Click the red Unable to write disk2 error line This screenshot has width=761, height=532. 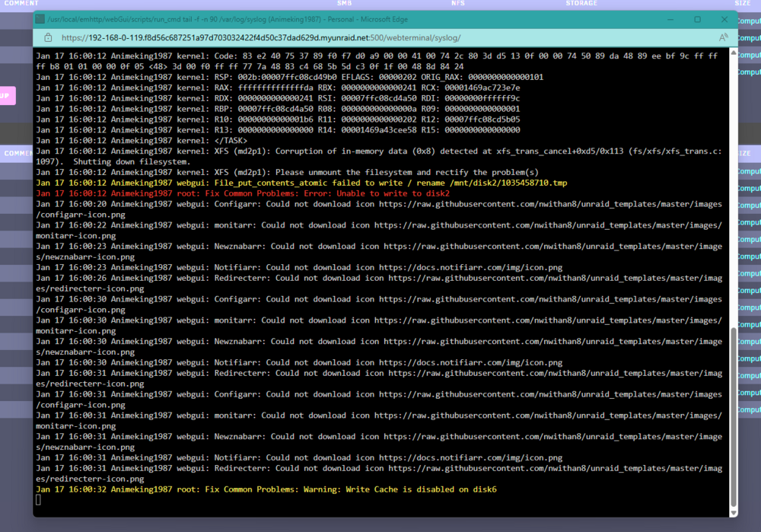(x=243, y=193)
